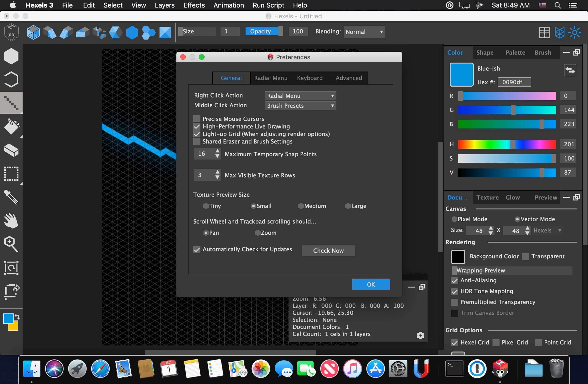Open System Preferences from the dock
The height and width of the screenshot is (384, 588).
tap(398, 369)
